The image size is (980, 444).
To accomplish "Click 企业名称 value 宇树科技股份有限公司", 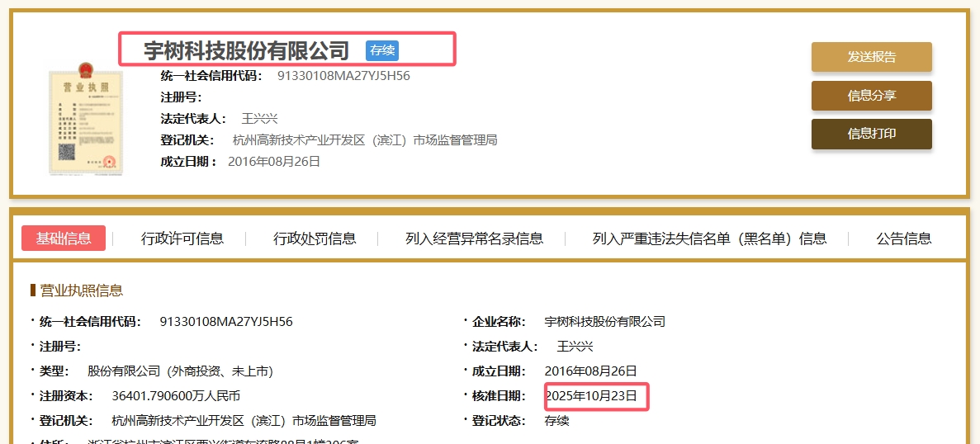I will click(605, 322).
